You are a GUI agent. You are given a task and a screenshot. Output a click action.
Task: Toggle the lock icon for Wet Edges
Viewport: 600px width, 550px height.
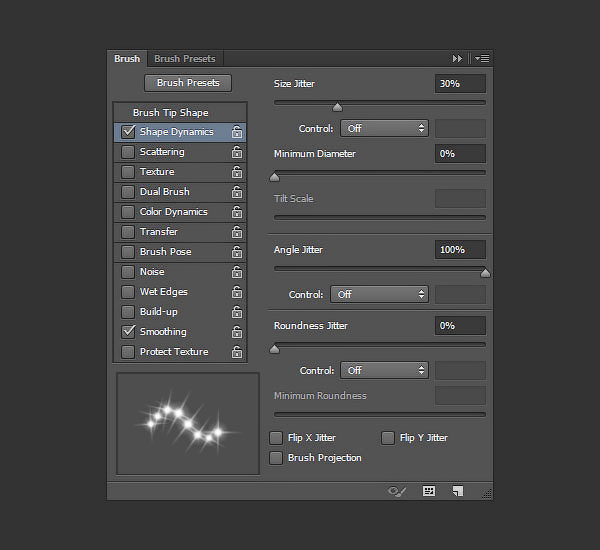[237, 292]
